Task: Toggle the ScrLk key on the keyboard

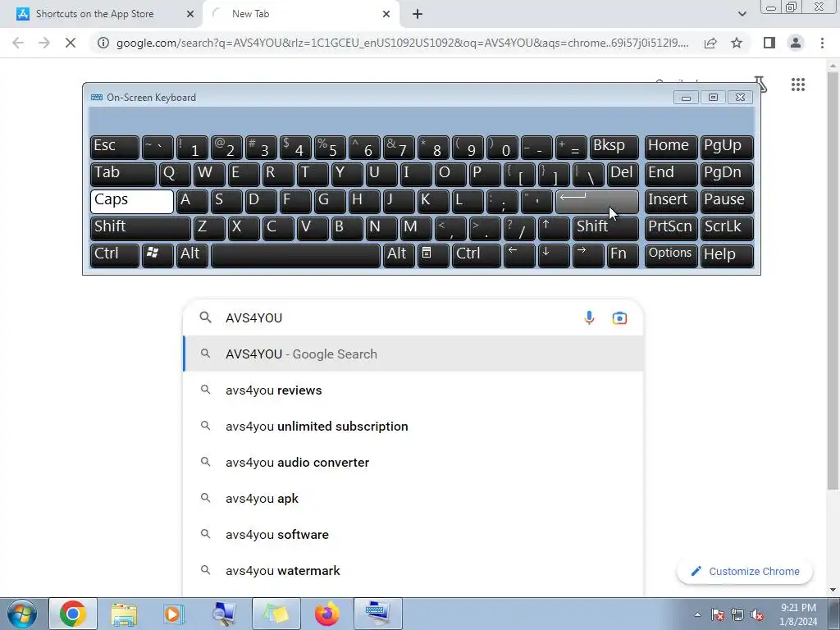Action: click(x=727, y=228)
